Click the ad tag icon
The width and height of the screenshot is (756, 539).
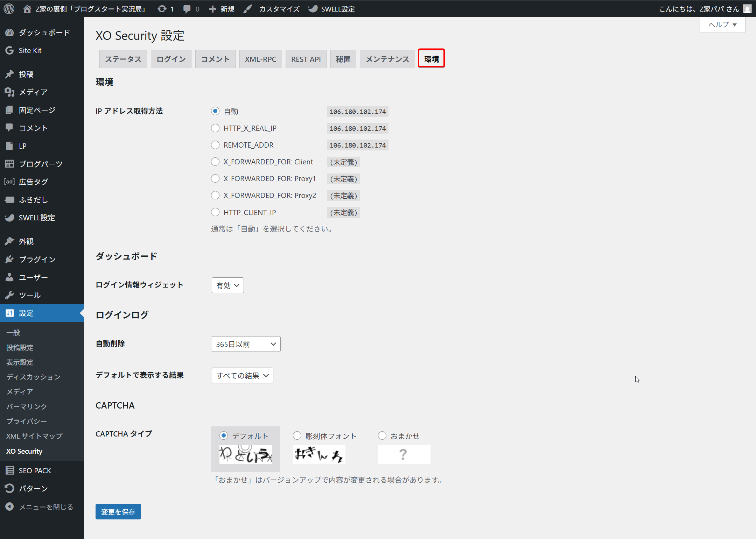click(9, 182)
